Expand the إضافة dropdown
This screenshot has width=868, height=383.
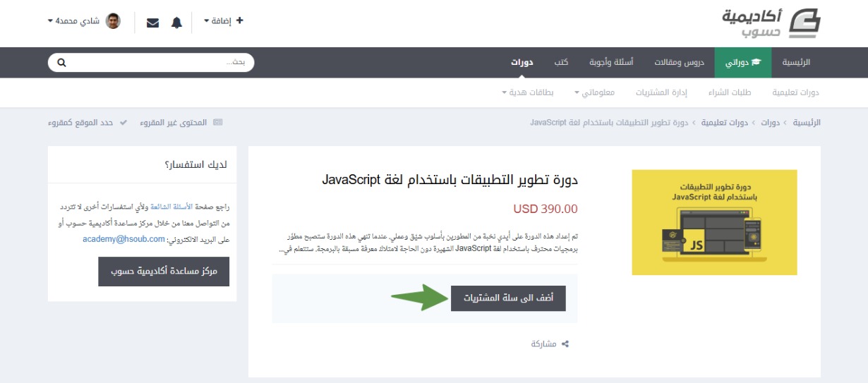[223, 21]
